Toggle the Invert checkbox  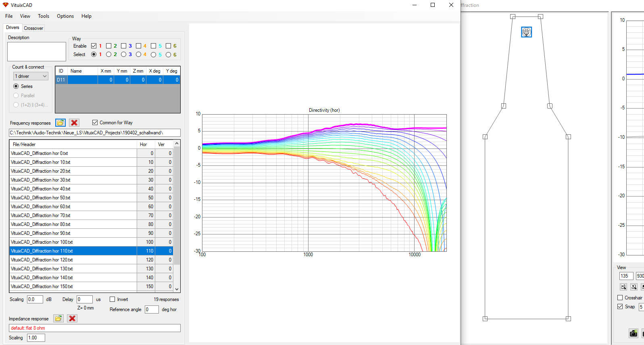(113, 299)
